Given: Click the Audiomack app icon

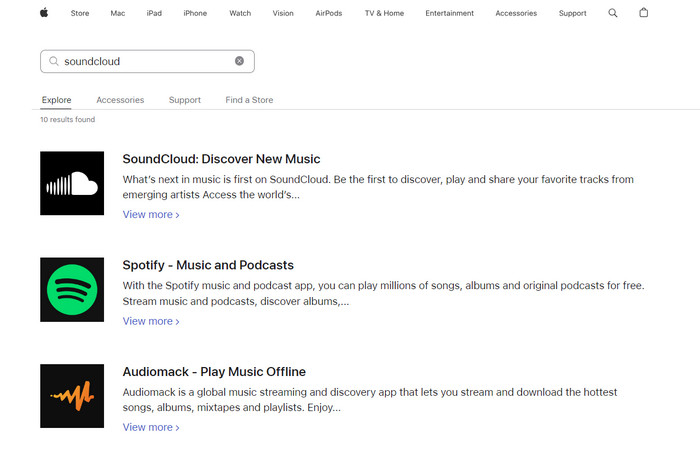Looking at the screenshot, I should pyautogui.click(x=72, y=396).
